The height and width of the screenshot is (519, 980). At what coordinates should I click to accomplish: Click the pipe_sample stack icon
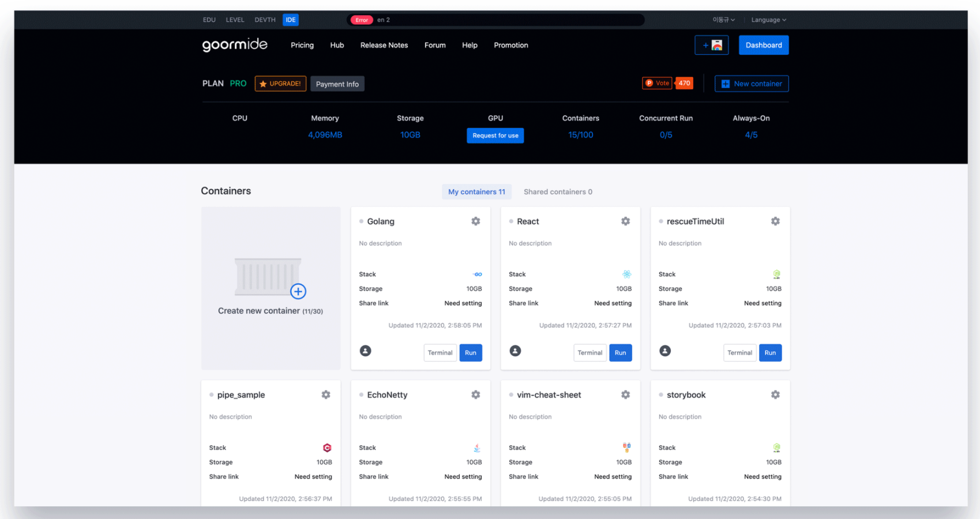[x=327, y=448]
